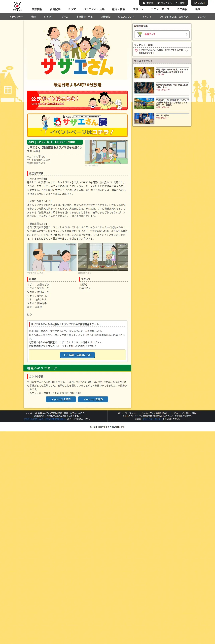Screen dimensions: 215x644
Task: Select ショップ in gray sub-navigation
Action: [49, 17]
